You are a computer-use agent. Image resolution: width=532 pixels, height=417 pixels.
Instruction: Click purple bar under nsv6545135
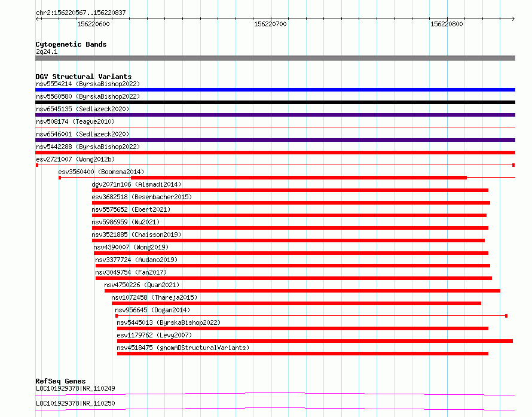pyautogui.click(x=275, y=115)
